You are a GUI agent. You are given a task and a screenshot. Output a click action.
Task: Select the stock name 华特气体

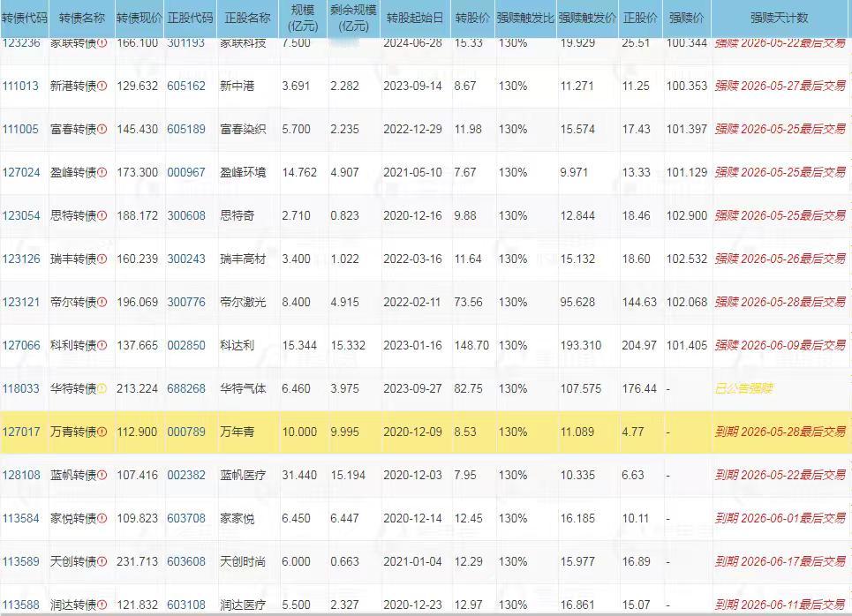(x=243, y=388)
